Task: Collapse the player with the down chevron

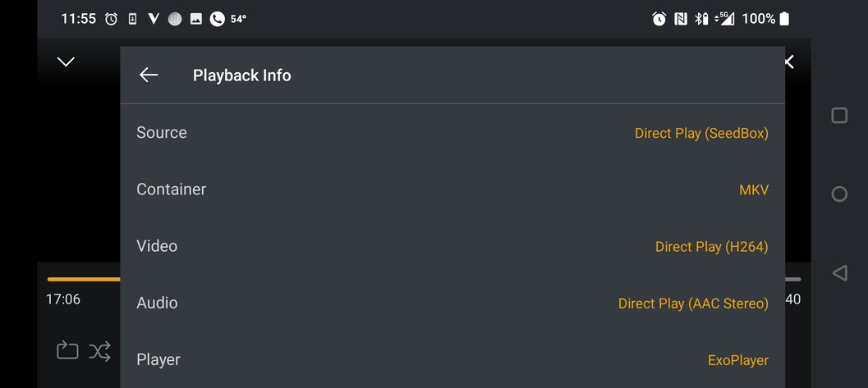Action: click(66, 62)
